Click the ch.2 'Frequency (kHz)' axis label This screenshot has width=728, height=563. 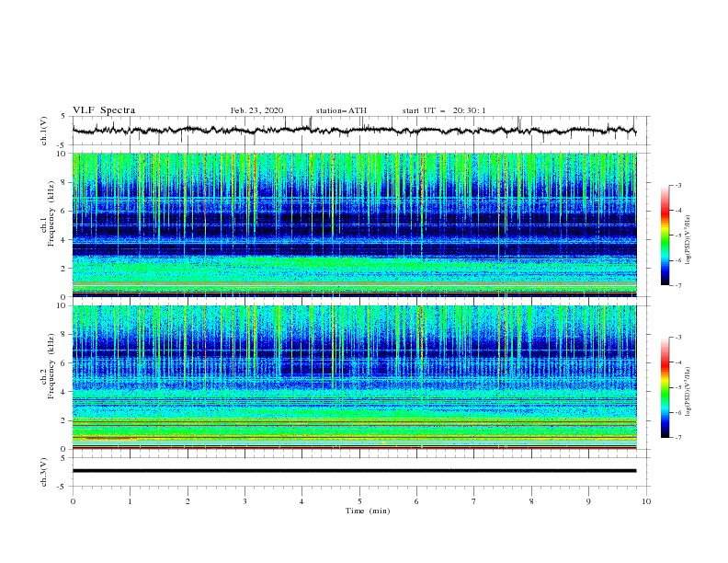click(x=51, y=366)
